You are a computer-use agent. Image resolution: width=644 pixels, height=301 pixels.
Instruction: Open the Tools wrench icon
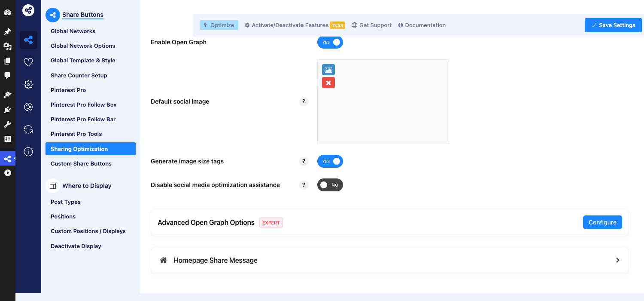[x=7, y=124]
